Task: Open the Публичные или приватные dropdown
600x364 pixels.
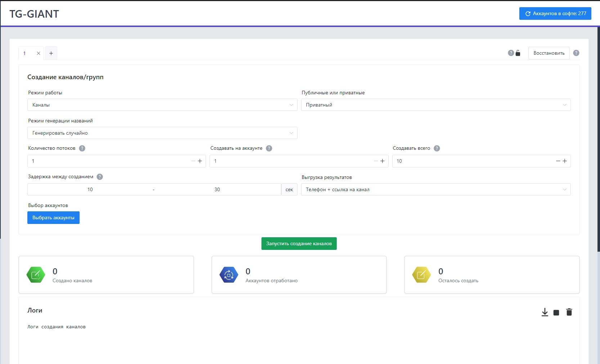Action: tap(435, 105)
